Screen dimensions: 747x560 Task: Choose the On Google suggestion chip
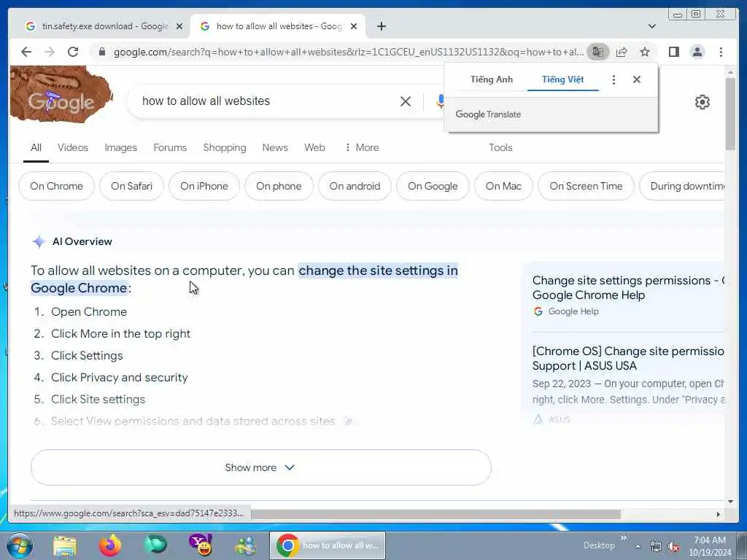pyautogui.click(x=433, y=186)
